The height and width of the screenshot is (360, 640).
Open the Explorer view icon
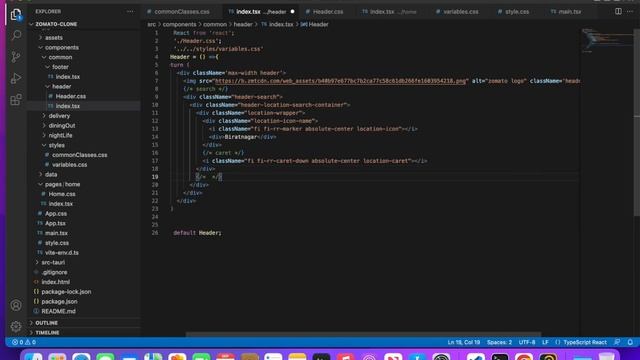(16, 14)
